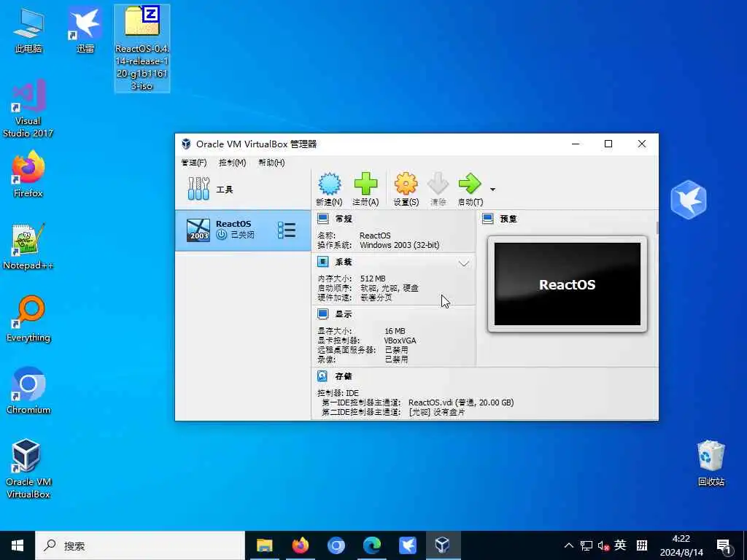Screen dimensions: 747x560
Task: Show hidden system tray icons
Action: pos(569,545)
